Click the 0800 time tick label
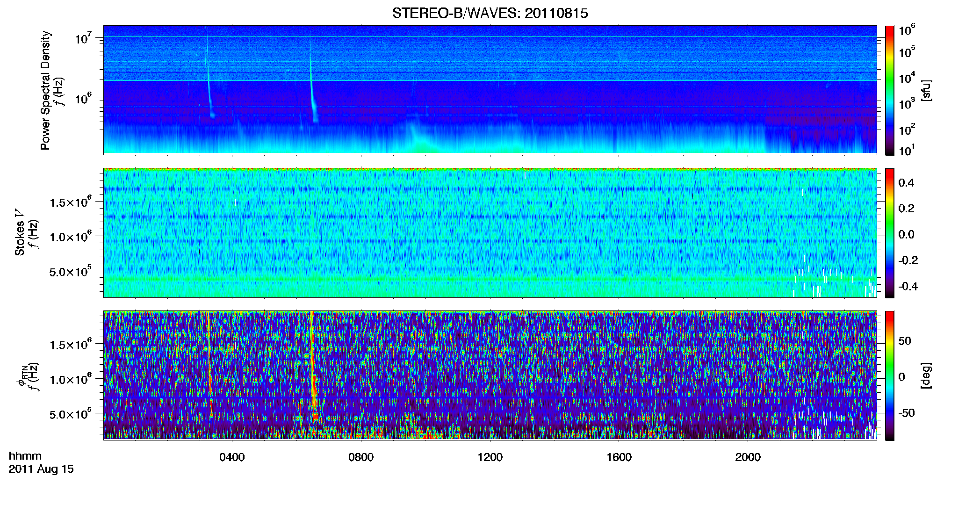 [x=361, y=457]
